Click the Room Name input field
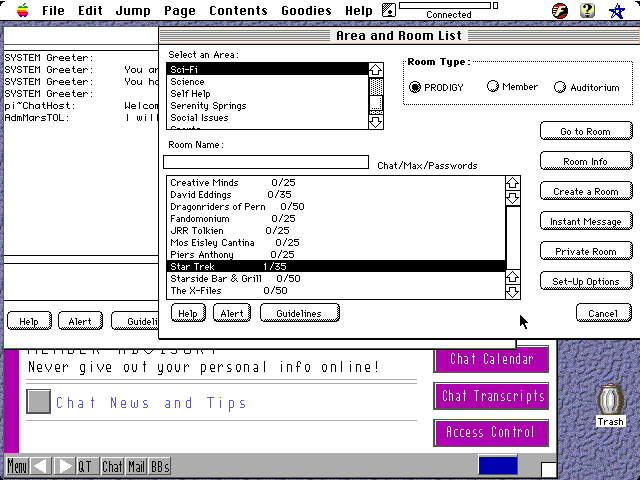 [266, 162]
